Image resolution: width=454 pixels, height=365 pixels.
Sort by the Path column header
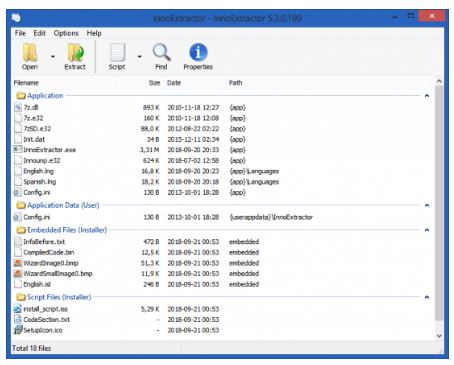pos(235,83)
